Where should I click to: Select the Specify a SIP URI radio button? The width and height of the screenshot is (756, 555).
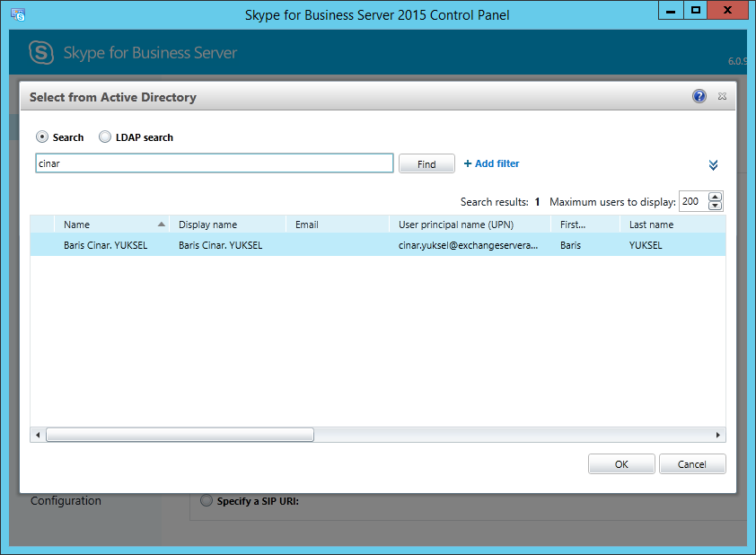point(206,500)
